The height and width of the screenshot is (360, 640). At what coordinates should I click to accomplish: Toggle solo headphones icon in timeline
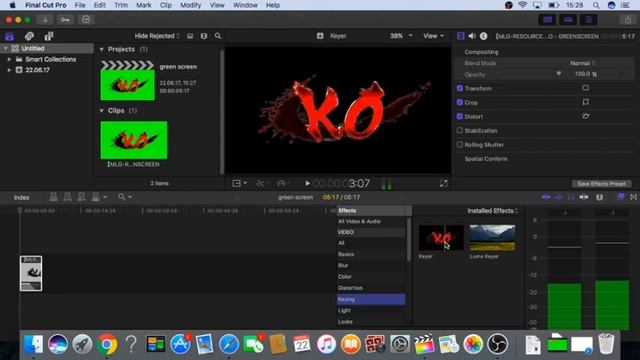(571, 197)
